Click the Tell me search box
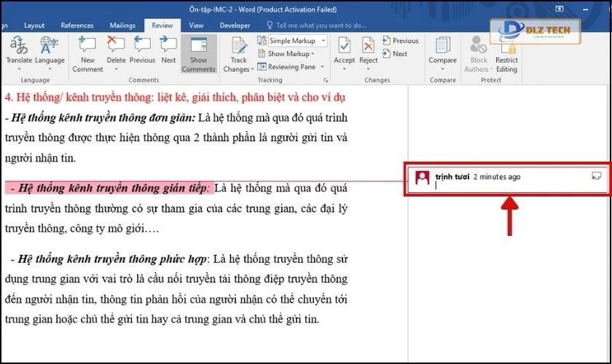 (321, 25)
